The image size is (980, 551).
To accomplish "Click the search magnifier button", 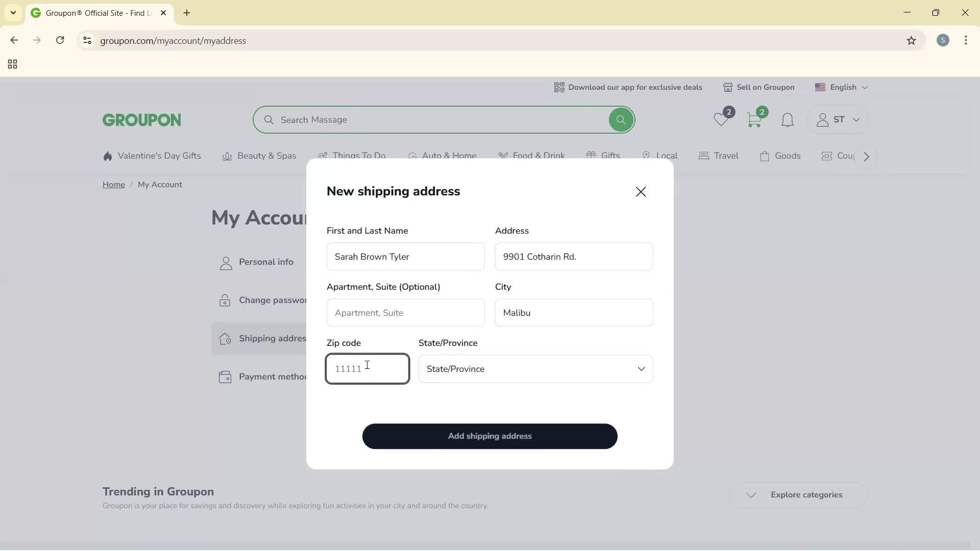I will click(621, 119).
